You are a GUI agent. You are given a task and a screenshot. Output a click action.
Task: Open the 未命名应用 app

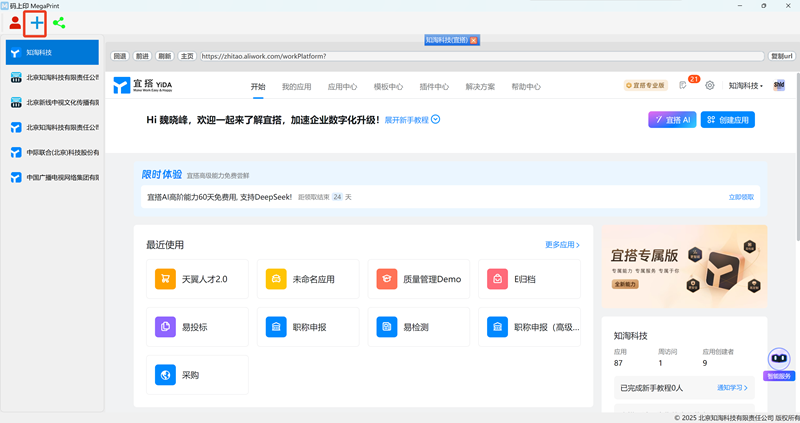tap(308, 279)
